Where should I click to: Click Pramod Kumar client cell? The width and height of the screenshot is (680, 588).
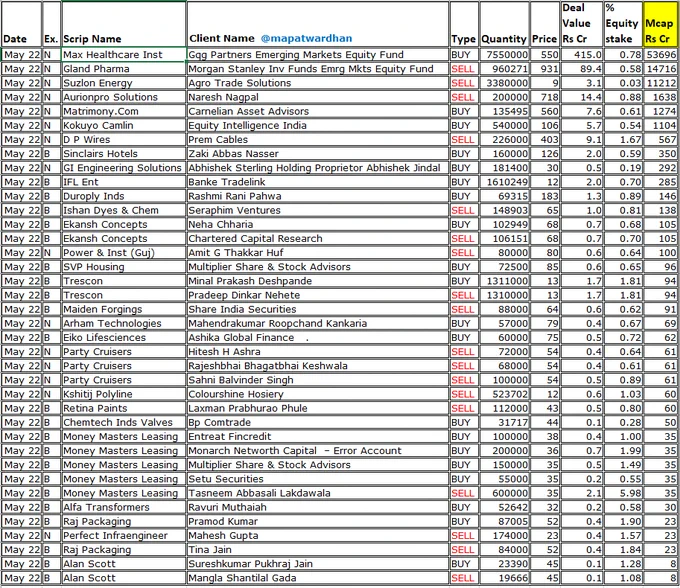pyautogui.click(x=318, y=522)
